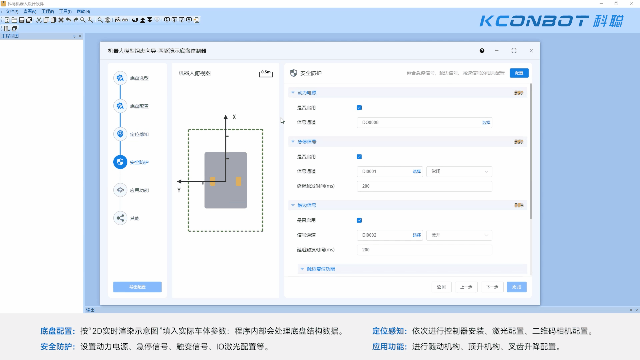Select the second chassis step icon in wizard

tap(120, 106)
